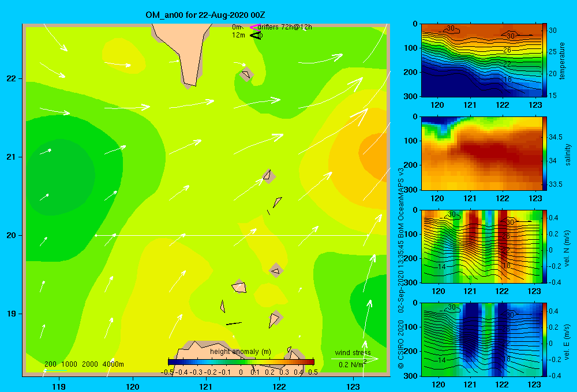Click the 'temperature' axis label
Viewport: 577px width, 392px height.
(561, 61)
